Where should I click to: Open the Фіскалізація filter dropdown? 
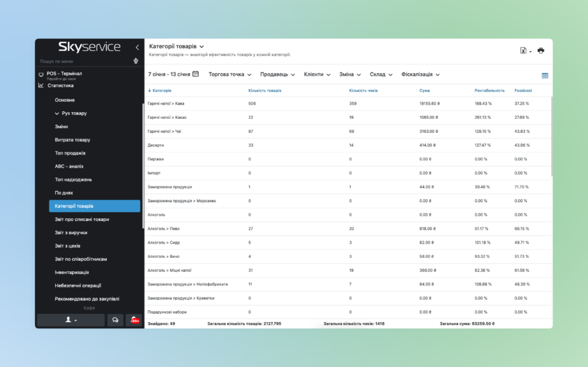420,75
